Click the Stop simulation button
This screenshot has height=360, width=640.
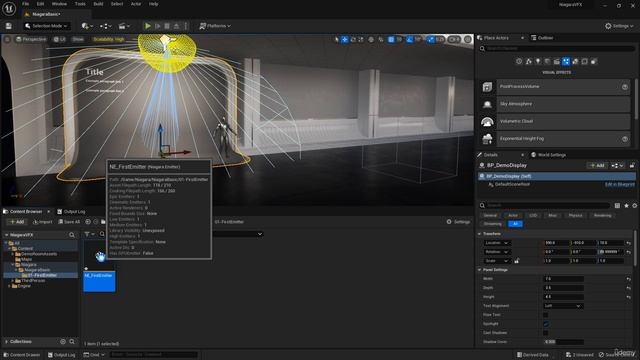click(167, 26)
